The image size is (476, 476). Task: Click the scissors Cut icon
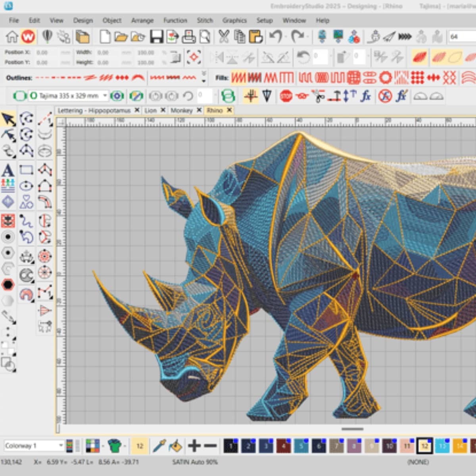point(224,37)
